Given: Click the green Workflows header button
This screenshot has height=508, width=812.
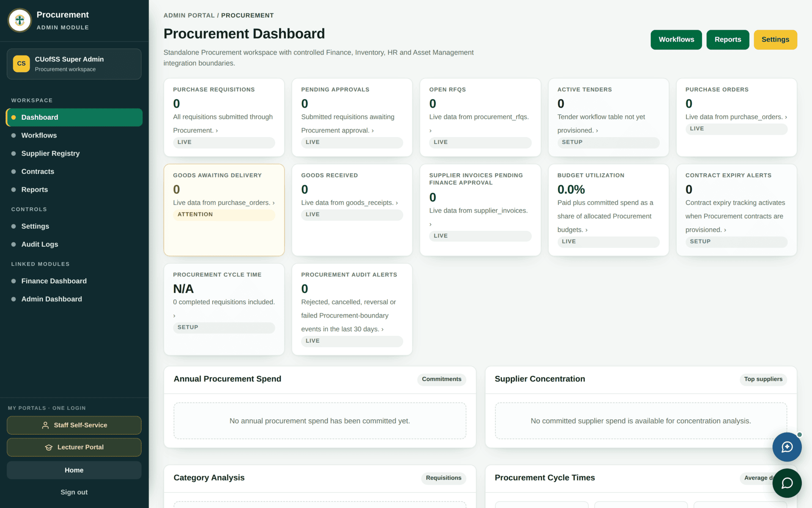Looking at the screenshot, I should click(x=676, y=39).
